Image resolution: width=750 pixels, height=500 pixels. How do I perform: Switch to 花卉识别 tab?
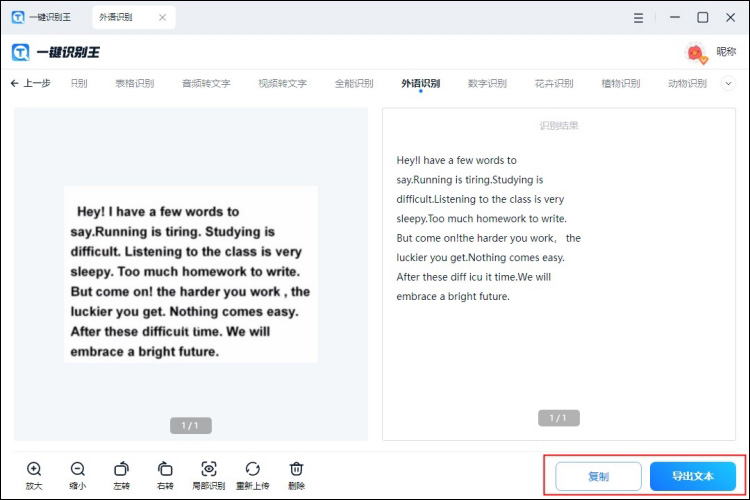(554, 83)
